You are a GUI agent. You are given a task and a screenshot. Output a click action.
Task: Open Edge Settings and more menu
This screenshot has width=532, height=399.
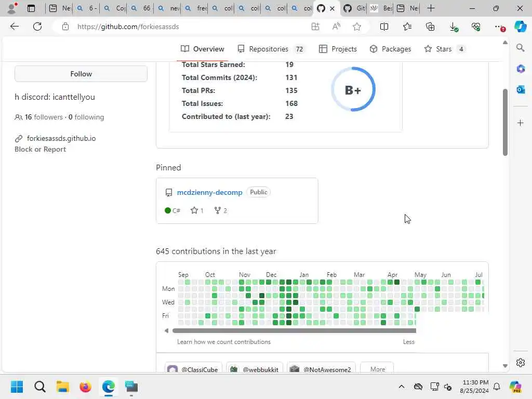tap(499, 27)
